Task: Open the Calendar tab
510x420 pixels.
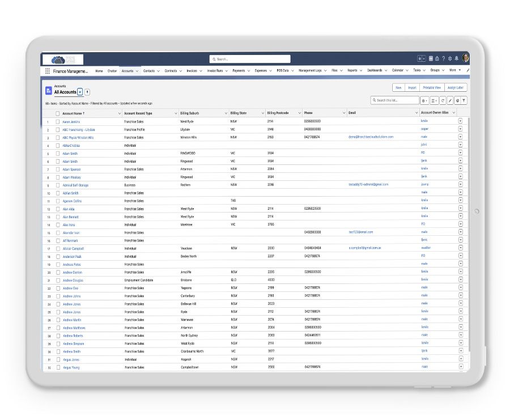Action: click(x=397, y=70)
